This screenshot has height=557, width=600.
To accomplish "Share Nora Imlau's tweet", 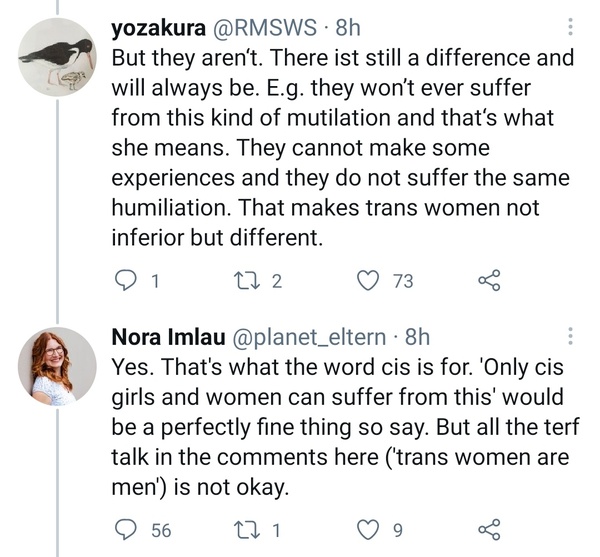I will tap(489, 530).
